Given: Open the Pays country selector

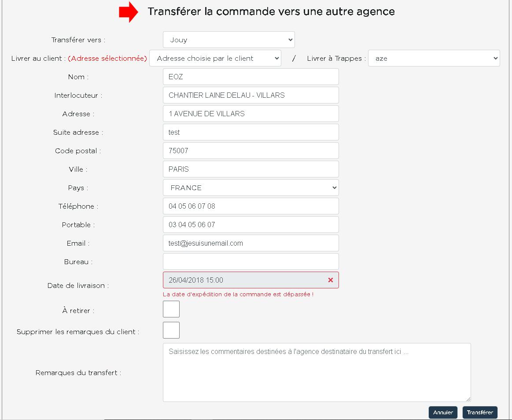Looking at the screenshot, I should pyautogui.click(x=250, y=188).
